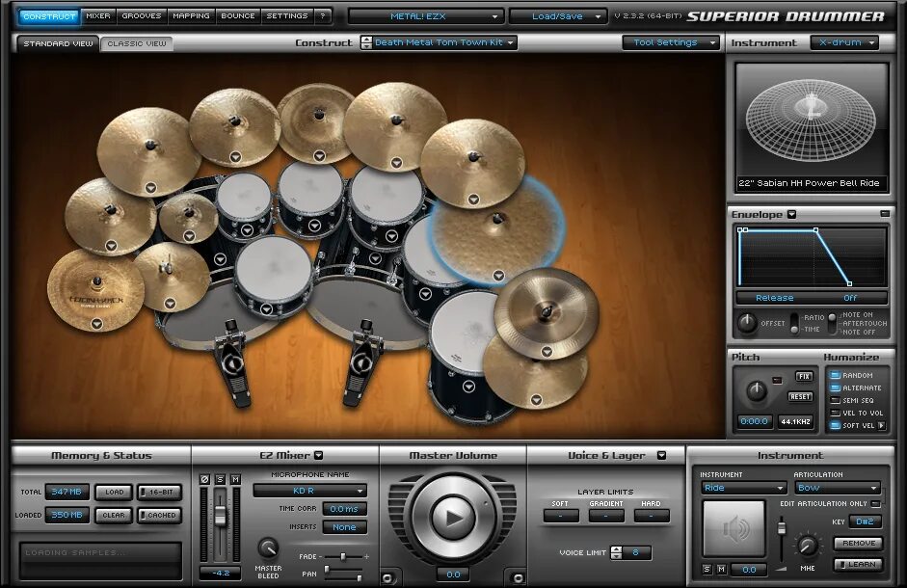Viewport: 907px width, 588px height.
Task: Click the Envelope Offset knob
Action: 747,322
